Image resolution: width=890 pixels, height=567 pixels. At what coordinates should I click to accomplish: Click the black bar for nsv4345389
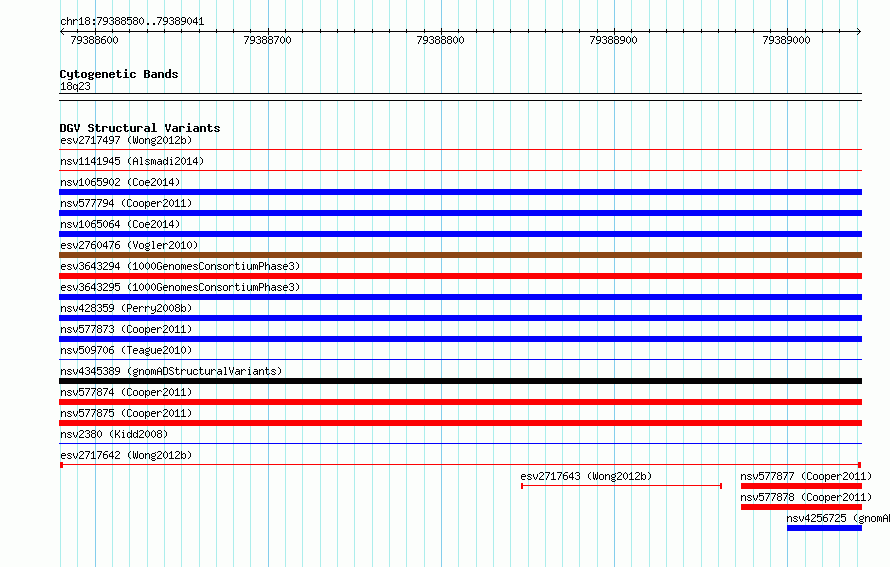tap(460, 381)
